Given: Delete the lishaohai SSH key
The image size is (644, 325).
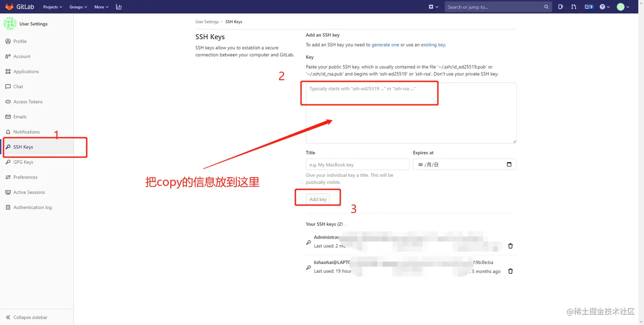Looking at the screenshot, I should 511,271.
